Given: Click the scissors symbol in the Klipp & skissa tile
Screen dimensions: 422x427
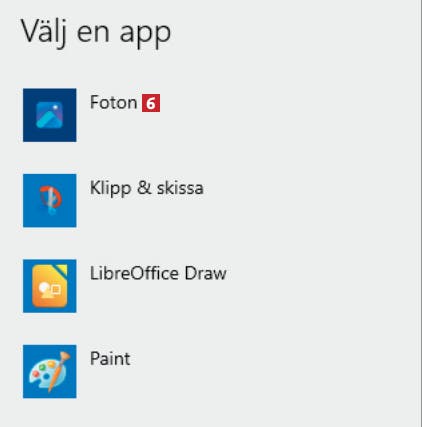Looking at the screenshot, I should pos(51,200).
